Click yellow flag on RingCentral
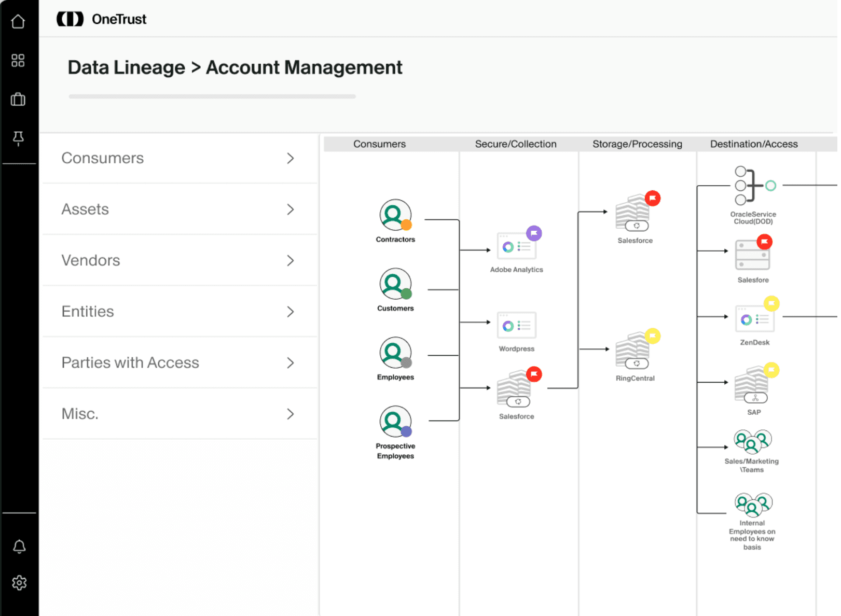841x616 pixels. 653,336
